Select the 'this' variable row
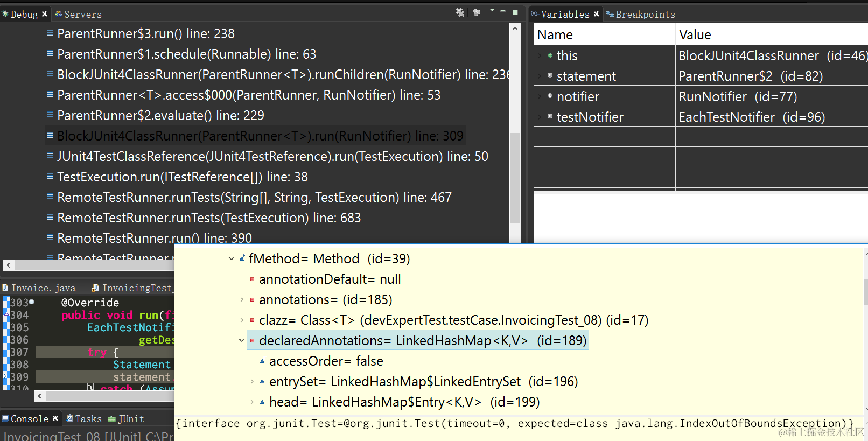 click(x=701, y=55)
